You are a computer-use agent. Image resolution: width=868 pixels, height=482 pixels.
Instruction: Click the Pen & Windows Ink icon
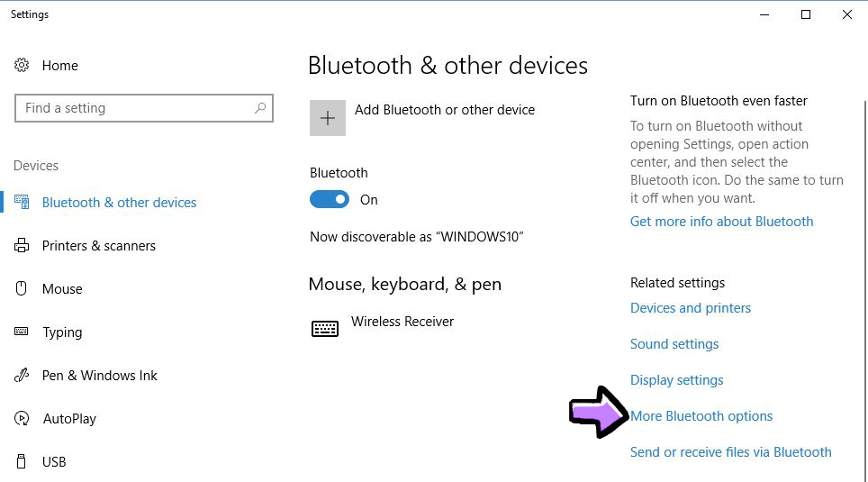[x=22, y=376]
